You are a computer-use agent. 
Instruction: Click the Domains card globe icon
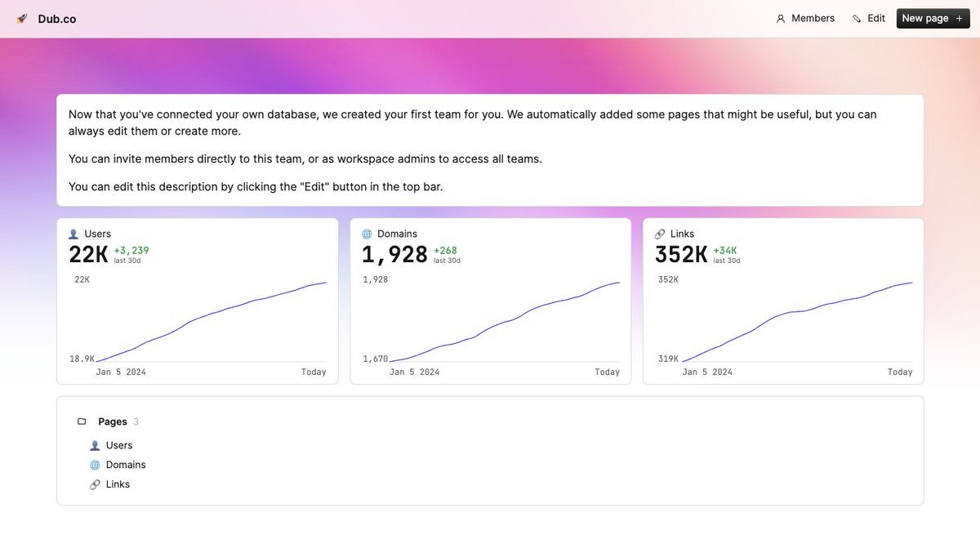pos(367,234)
